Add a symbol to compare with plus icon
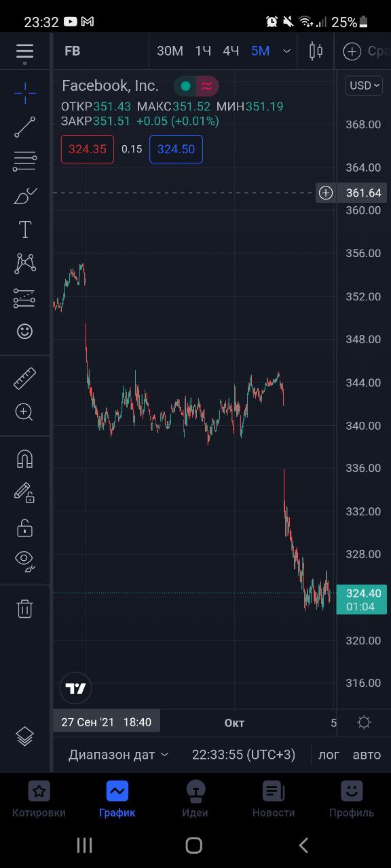The image size is (391, 868). coord(352,51)
